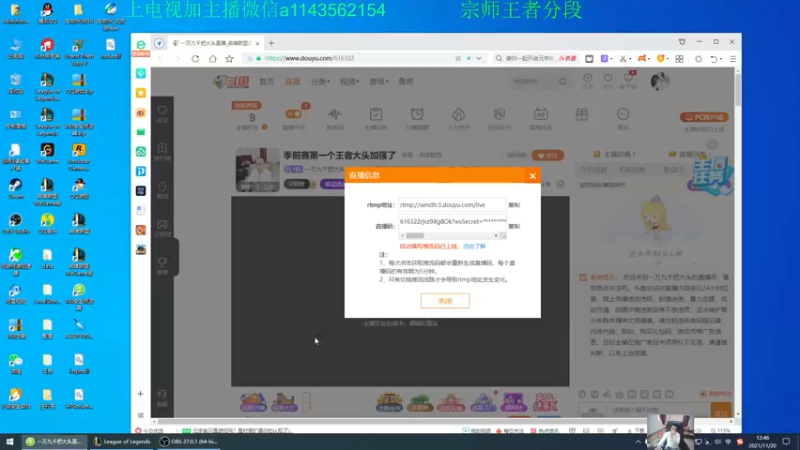Bookmark the page with the star icon
Screen dimensions: 800x450
(229, 59)
